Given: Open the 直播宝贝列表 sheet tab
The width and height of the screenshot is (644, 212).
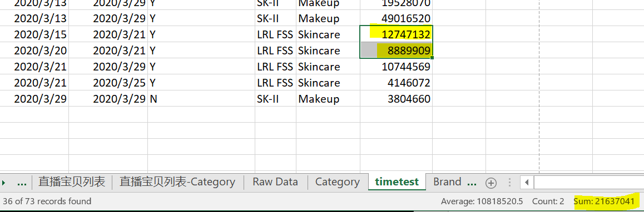Looking at the screenshot, I should [x=72, y=181].
